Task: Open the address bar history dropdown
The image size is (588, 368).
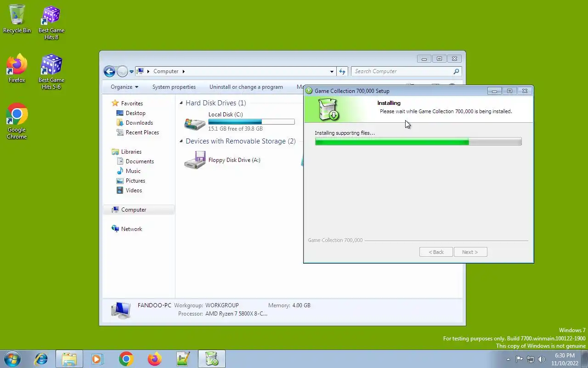Action: (332, 71)
